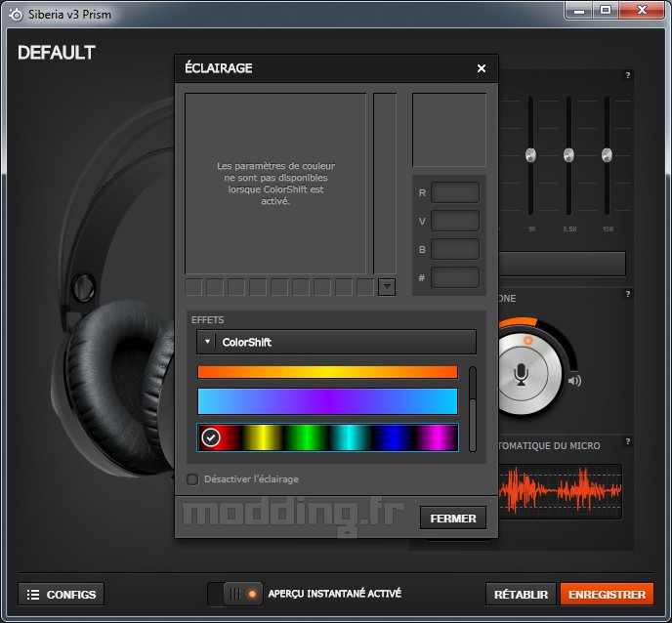Click the vertical hue strip
Viewport: 672px width, 623px height.
385,184
